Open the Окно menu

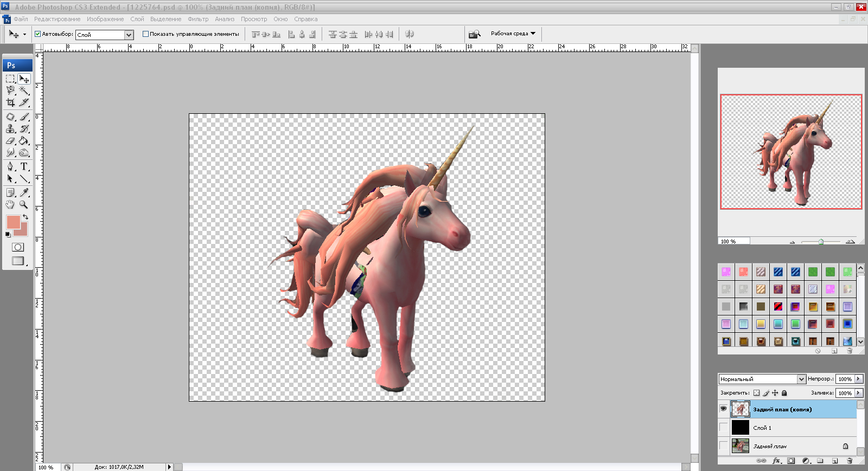(280, 19)
